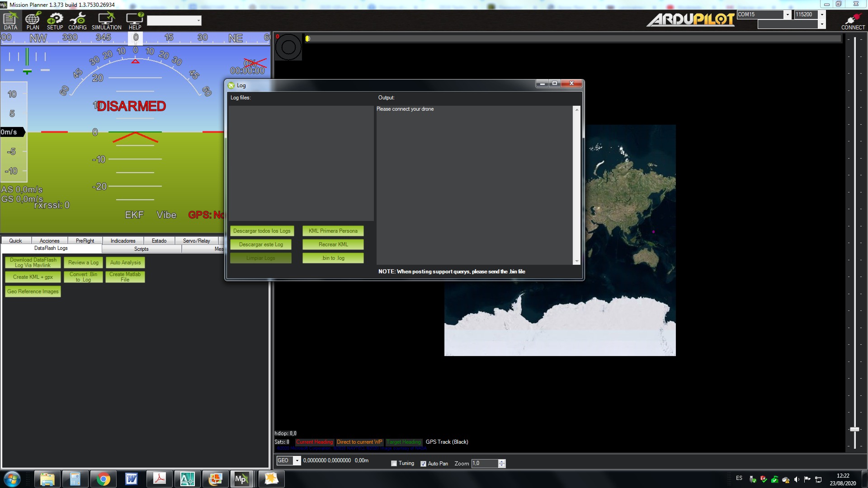This screenshot has width=868, height=488.
Task: Click Descargar todos los Logs button
Action: click(x=262, y=231)
